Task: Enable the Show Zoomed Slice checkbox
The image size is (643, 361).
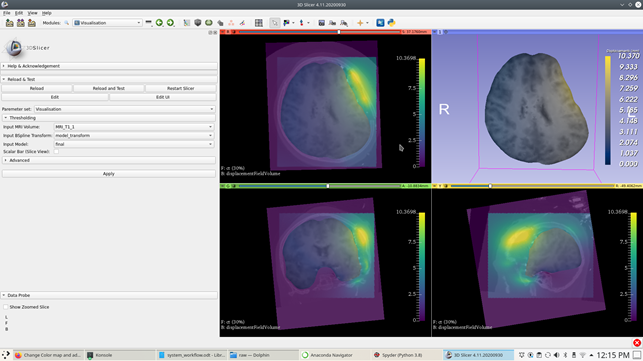Action: pos(6,307)
